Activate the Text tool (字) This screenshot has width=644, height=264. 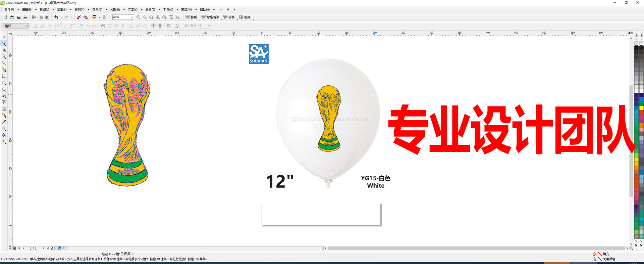point(4,102)
